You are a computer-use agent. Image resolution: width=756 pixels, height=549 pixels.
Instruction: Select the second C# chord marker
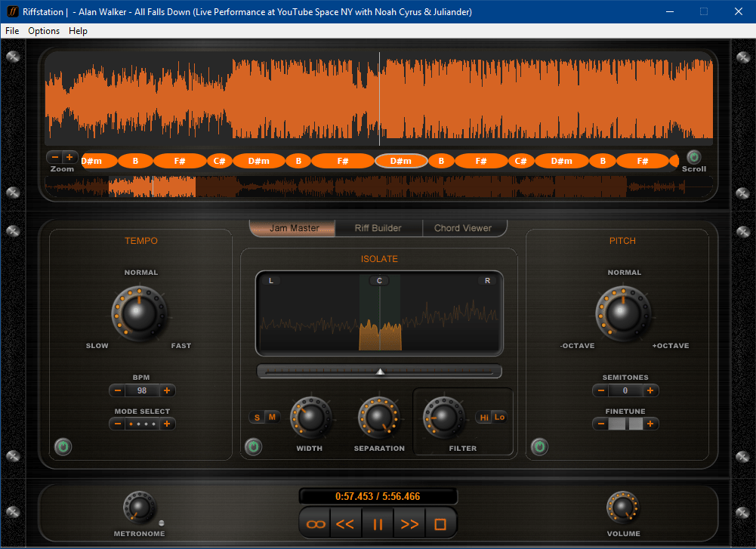521,161
